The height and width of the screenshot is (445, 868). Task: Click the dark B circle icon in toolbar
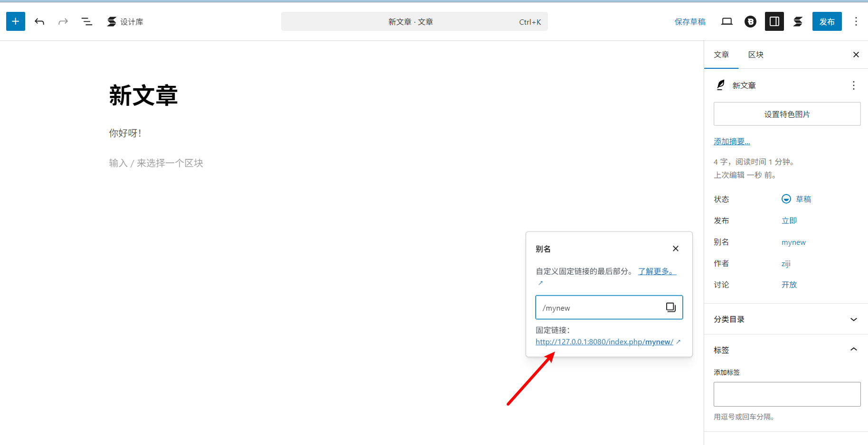(750, 21)
